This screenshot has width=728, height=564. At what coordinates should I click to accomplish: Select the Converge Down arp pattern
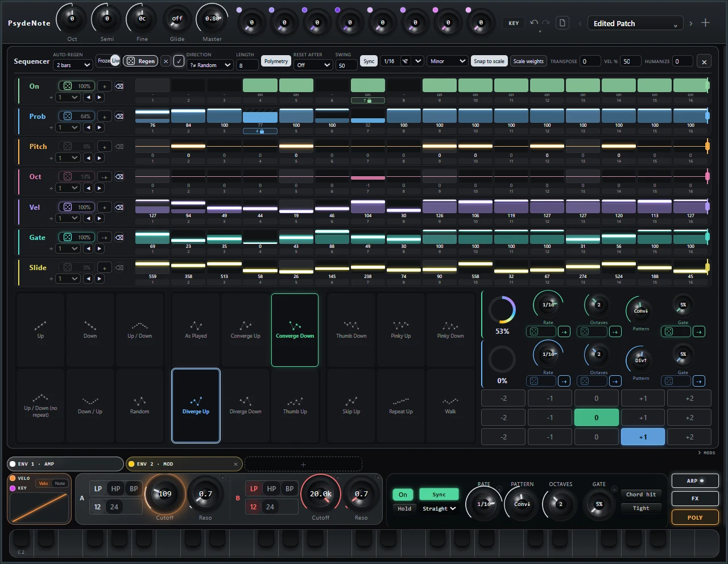tap(295, 330)
